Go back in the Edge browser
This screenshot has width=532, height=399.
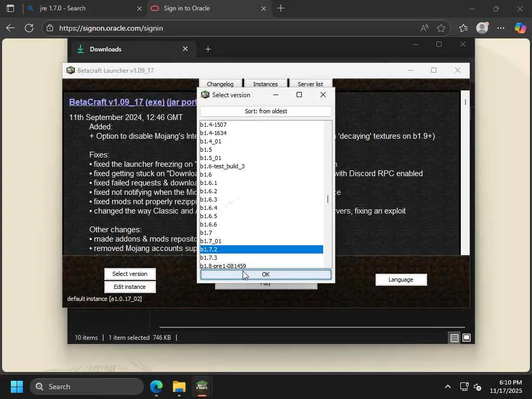click(10, 28)
